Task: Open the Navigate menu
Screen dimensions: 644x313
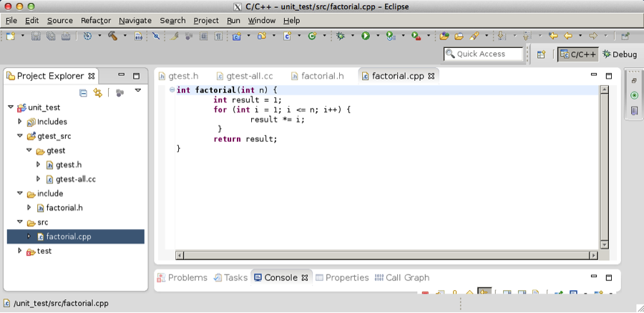Action: point(135,21)
